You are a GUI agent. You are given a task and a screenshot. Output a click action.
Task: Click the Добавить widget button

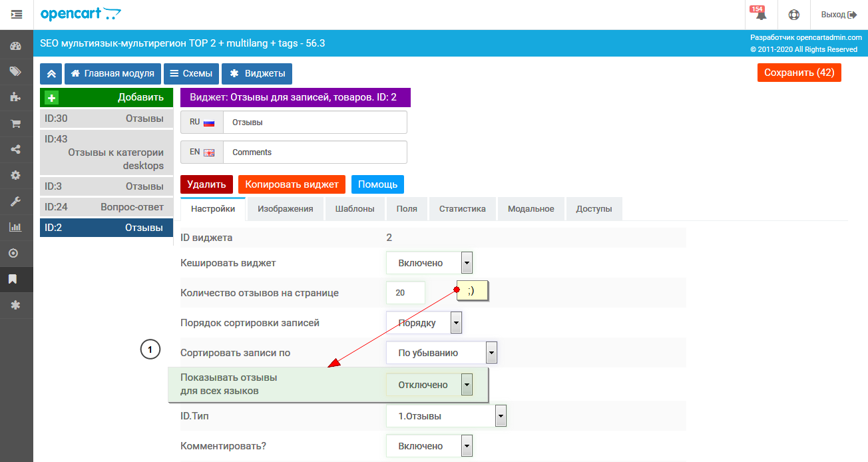pos(107,98)
